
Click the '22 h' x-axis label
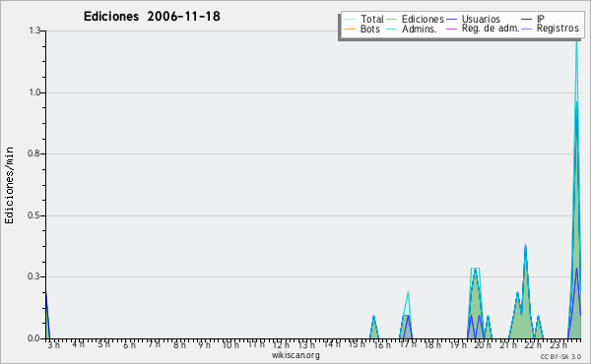533,345
